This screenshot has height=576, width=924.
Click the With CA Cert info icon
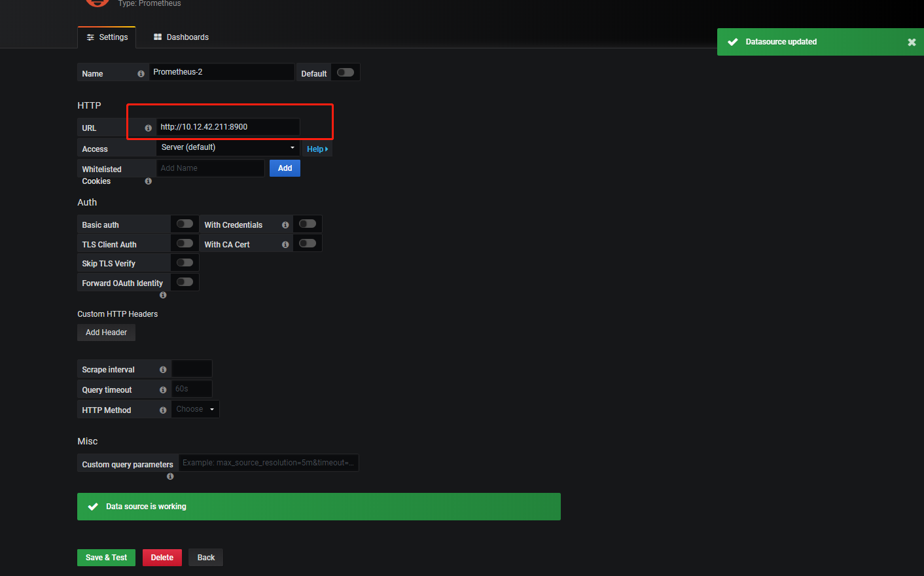click(x=285, y=245)
